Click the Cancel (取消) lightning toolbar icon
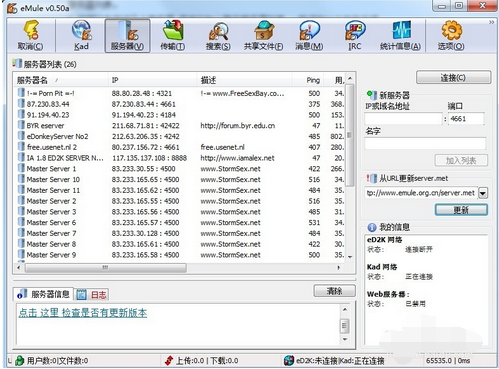This screenshot has height=369, width=499. (x=31, y=31)
